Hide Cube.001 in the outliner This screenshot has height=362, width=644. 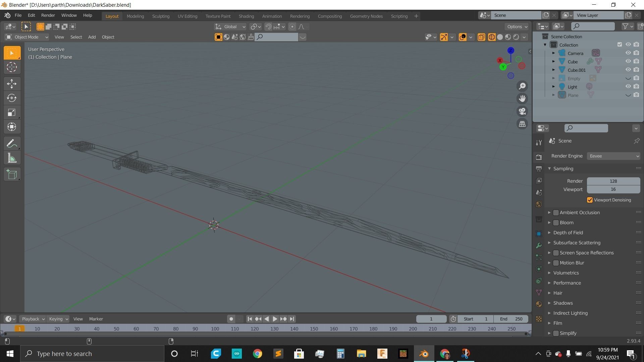[x=628, y=70]
